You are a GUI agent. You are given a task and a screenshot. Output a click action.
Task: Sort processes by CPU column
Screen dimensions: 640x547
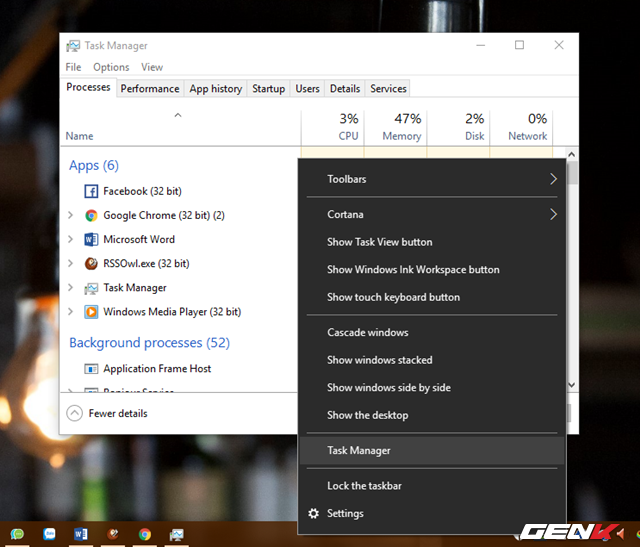click(333, 127)
